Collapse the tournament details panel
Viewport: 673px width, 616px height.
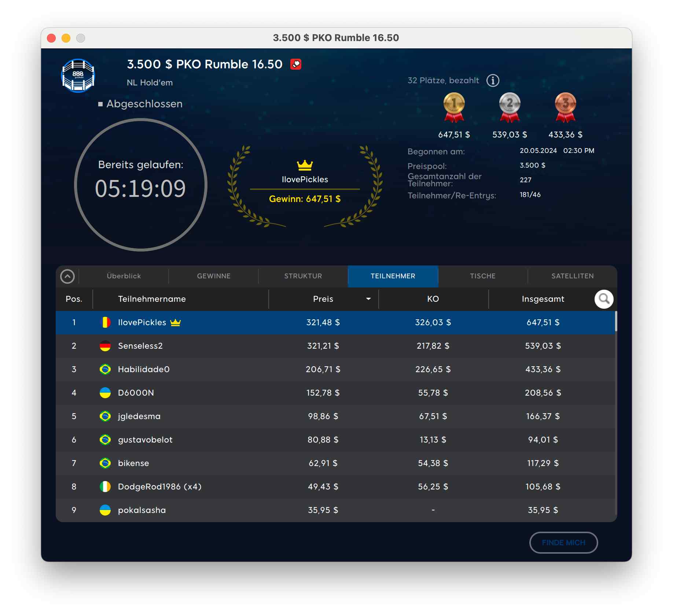67,276
